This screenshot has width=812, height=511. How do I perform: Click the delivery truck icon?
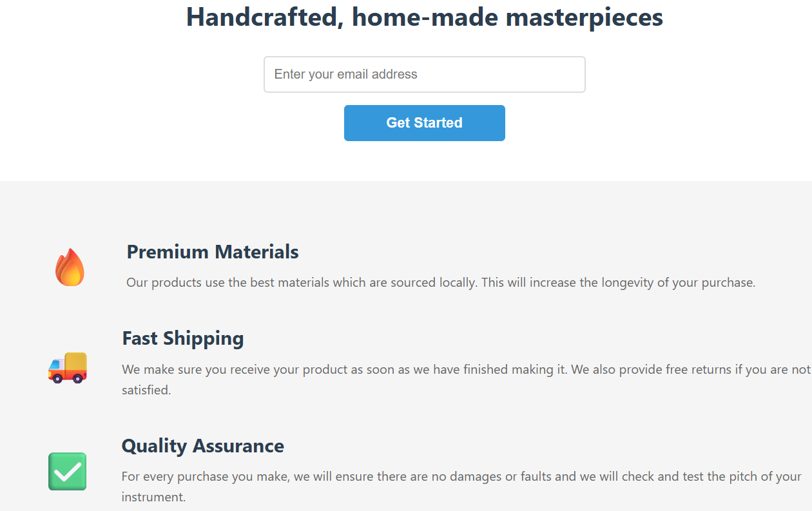coord(68,368)
